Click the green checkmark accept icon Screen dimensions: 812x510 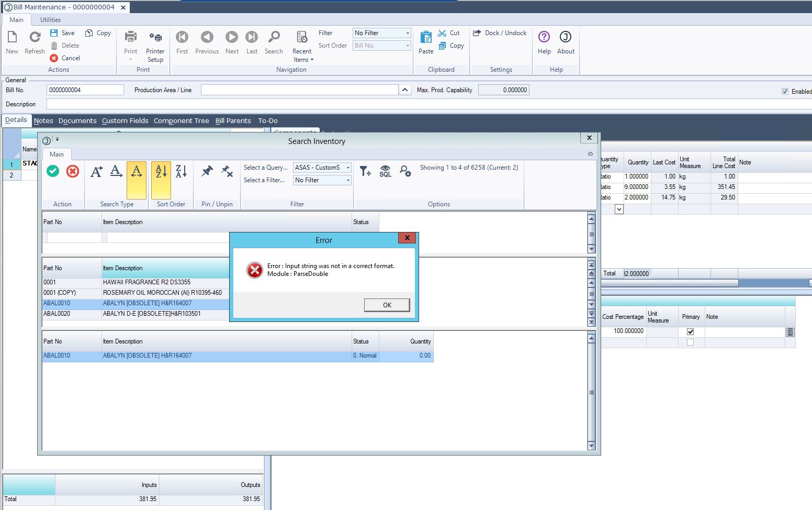[53, 171]
